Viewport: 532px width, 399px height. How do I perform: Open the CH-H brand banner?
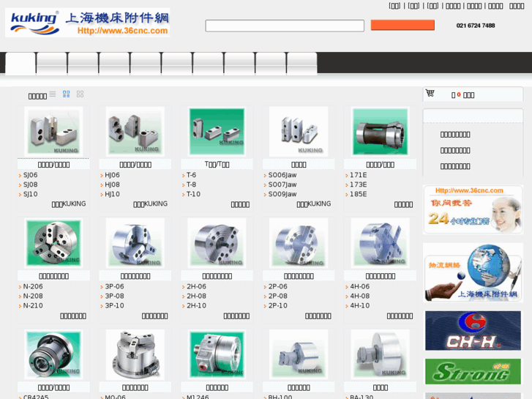coord(473,331)
